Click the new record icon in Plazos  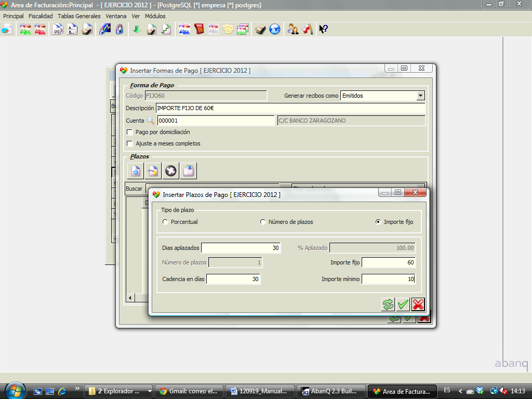pyautogui.click(x=136, y=170)
